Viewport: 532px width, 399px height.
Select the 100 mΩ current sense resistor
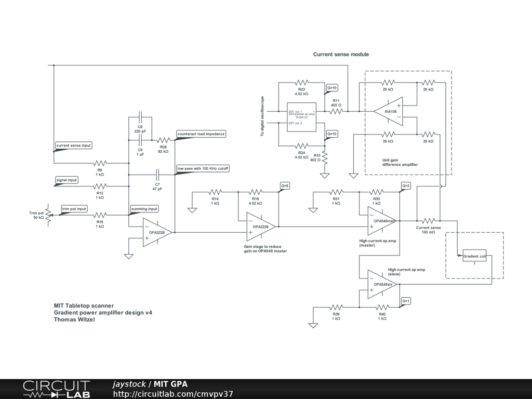point(428,220)
